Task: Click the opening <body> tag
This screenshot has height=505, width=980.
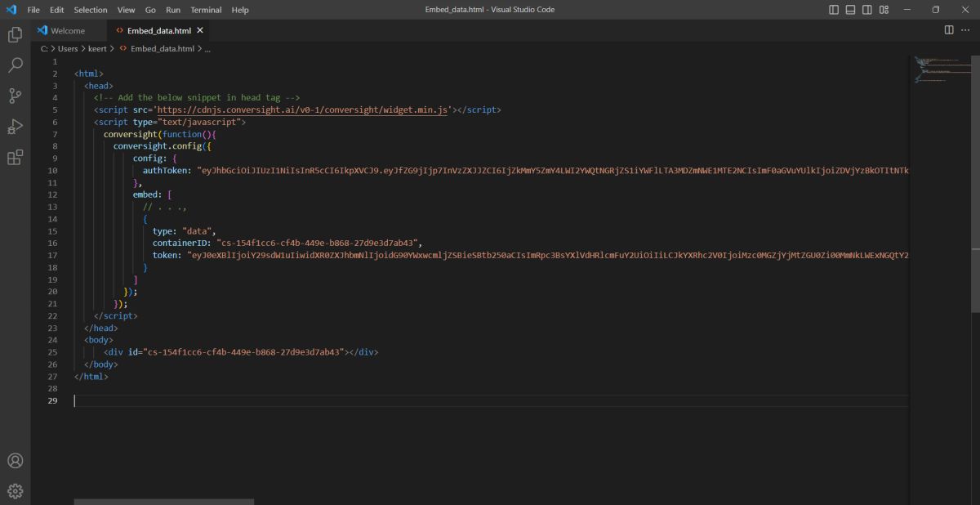Action: (99, 340)
